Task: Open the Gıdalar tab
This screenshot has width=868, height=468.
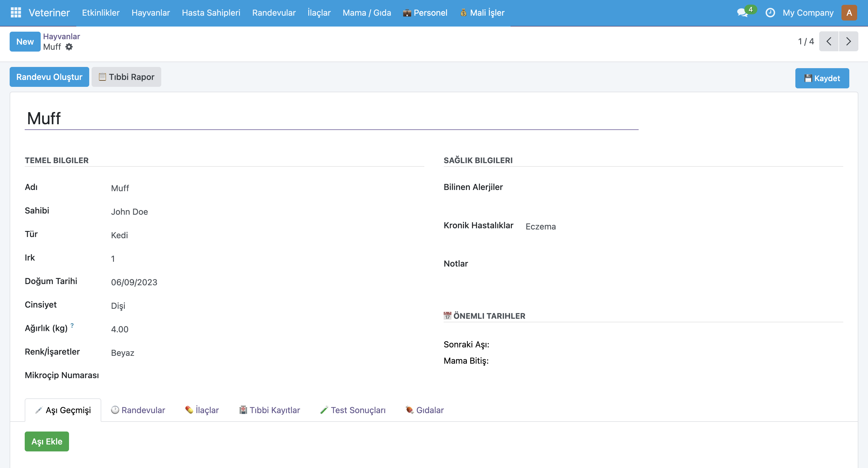Action: (x=425, y=410)
